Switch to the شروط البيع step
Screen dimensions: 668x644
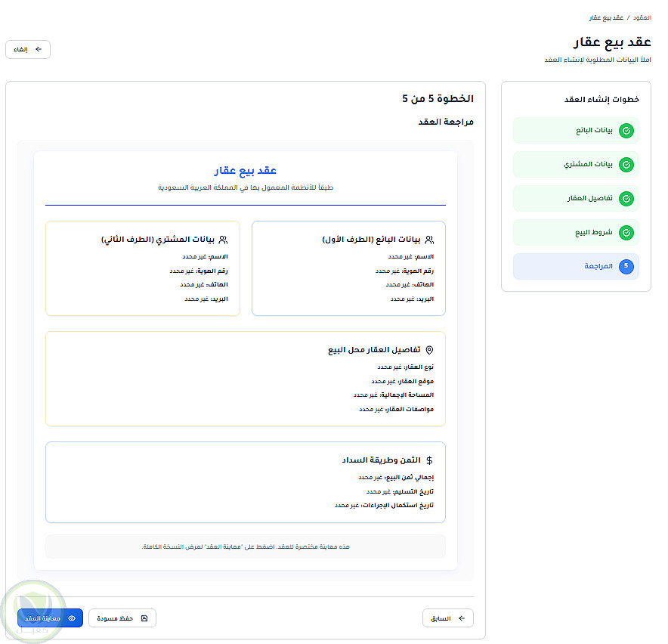(x=576, y=233)
